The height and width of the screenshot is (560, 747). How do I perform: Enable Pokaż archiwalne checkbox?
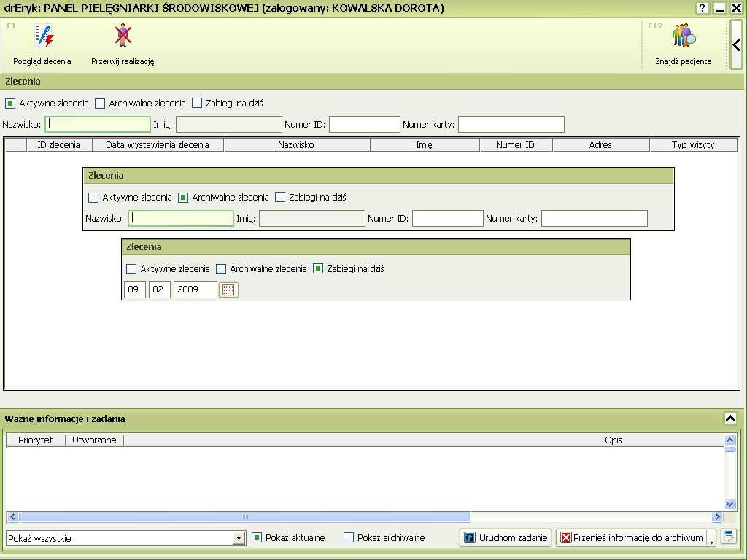pos(349,537)
